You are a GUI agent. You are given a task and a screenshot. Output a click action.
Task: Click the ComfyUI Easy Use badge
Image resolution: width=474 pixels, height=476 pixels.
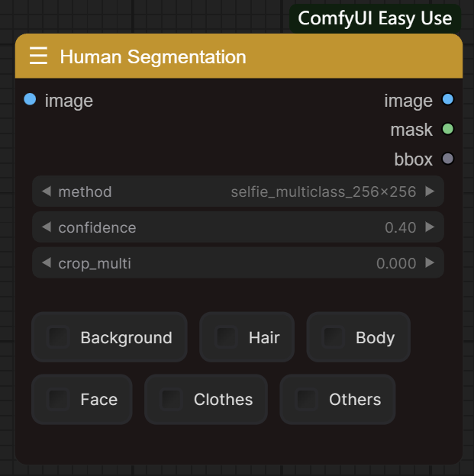click(375, 18)
